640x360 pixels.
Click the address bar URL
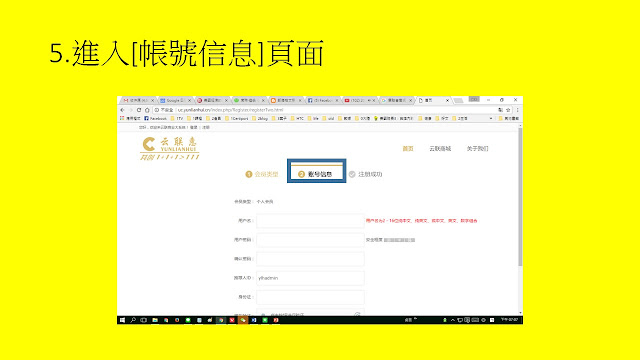pyautogui.click(x=231, y=110)
